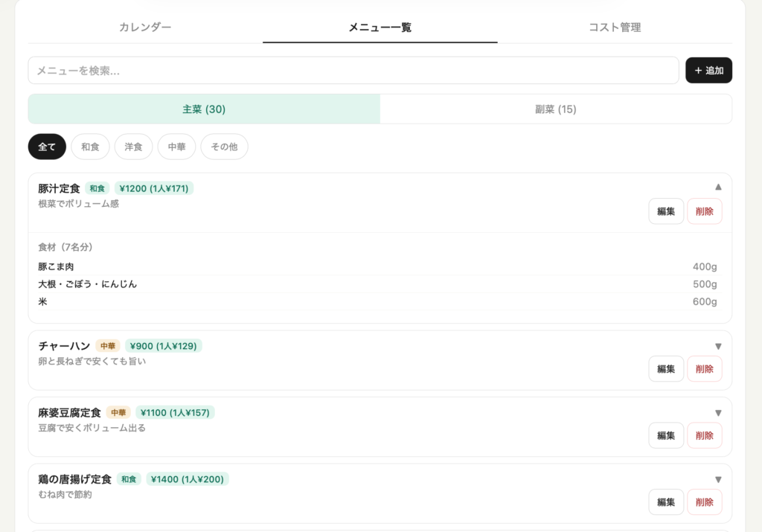Edit the 豚汁定食 menu item
This screenshot has height=532, width=762.
[x=665, y=211]
